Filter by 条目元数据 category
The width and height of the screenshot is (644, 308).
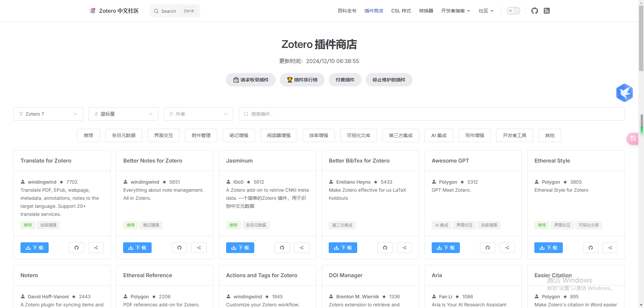[x=124, y=135]
